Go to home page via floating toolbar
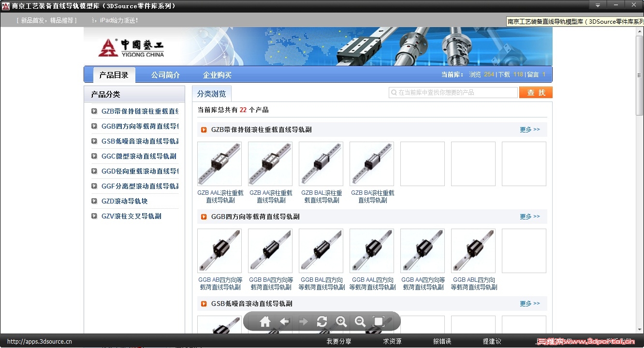644x348 pixels. [264, 322]
